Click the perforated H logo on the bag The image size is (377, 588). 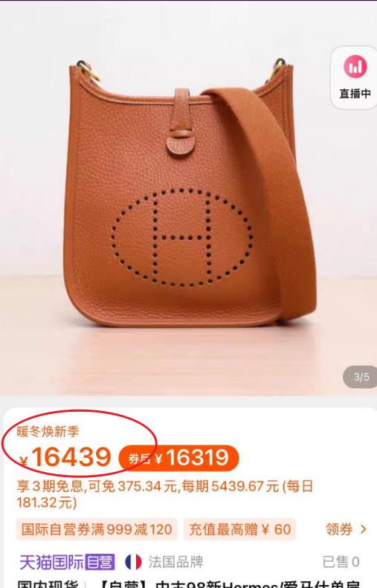(181, 238)
